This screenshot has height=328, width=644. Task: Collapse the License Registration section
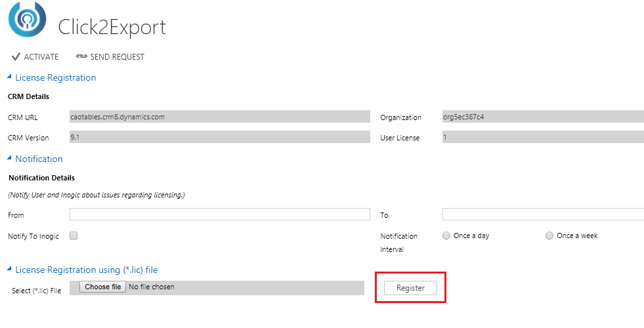pyautogui.click(x=9, y=76)
